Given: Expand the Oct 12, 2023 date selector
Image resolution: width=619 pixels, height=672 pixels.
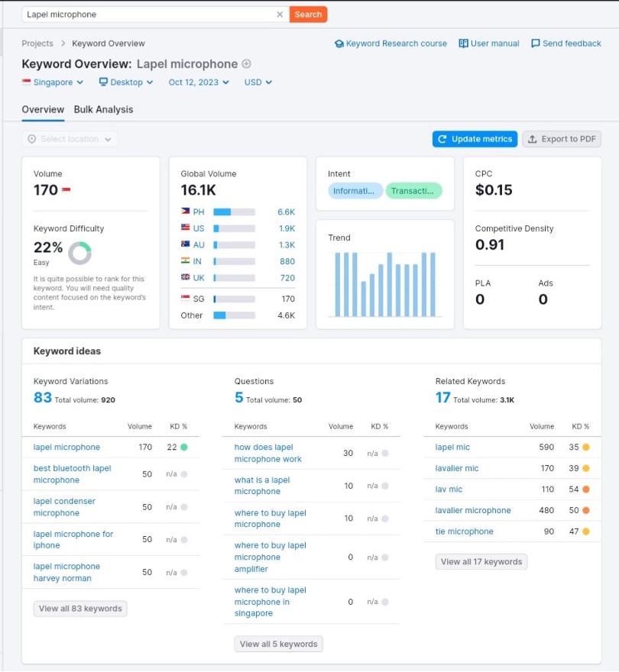Looking at the screenshot, I should 199,82.
